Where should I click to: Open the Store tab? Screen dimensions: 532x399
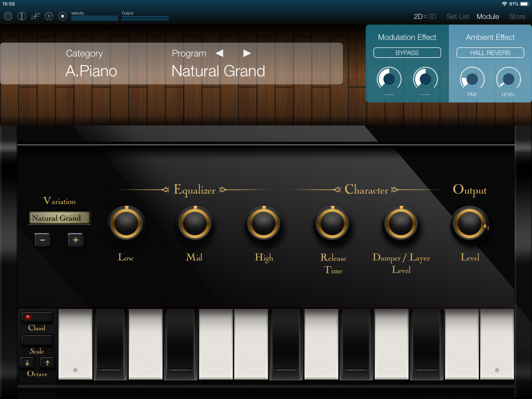coord(517,16)
